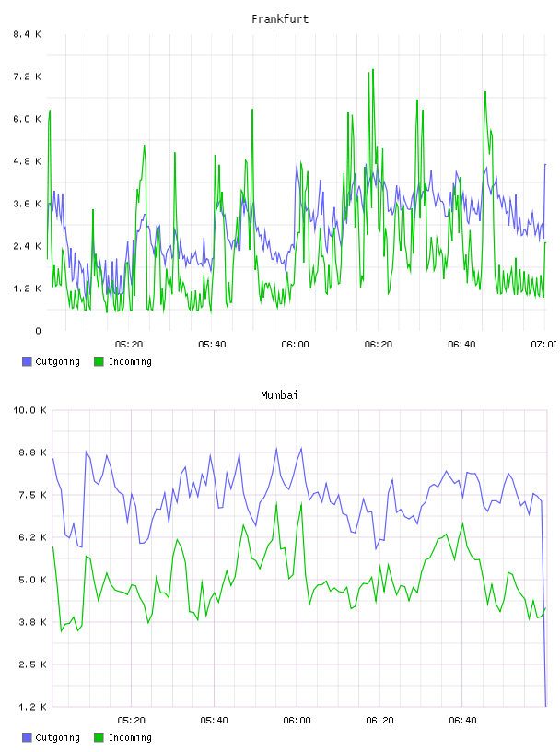Select the Outgoing legend label under Frankfurt
Image resolution: width=560 pixels, height=752 pixels.
click(x=57, y=362)
